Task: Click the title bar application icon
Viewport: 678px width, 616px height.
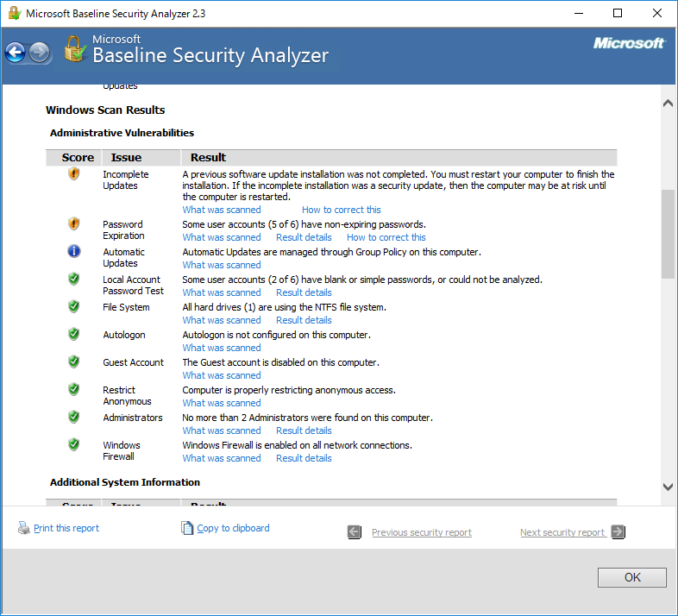Action: point(15,14)
